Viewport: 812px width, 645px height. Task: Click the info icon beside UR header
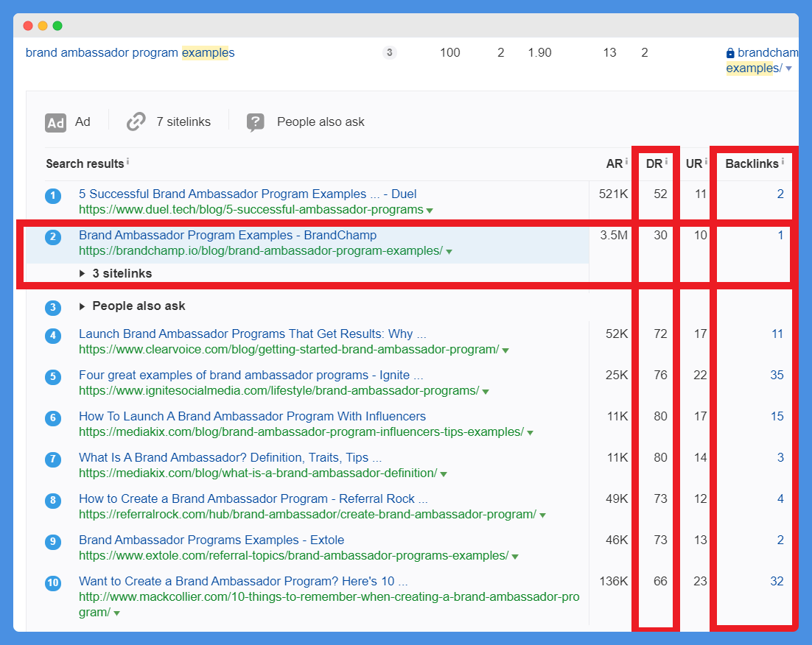coord(706,161)
